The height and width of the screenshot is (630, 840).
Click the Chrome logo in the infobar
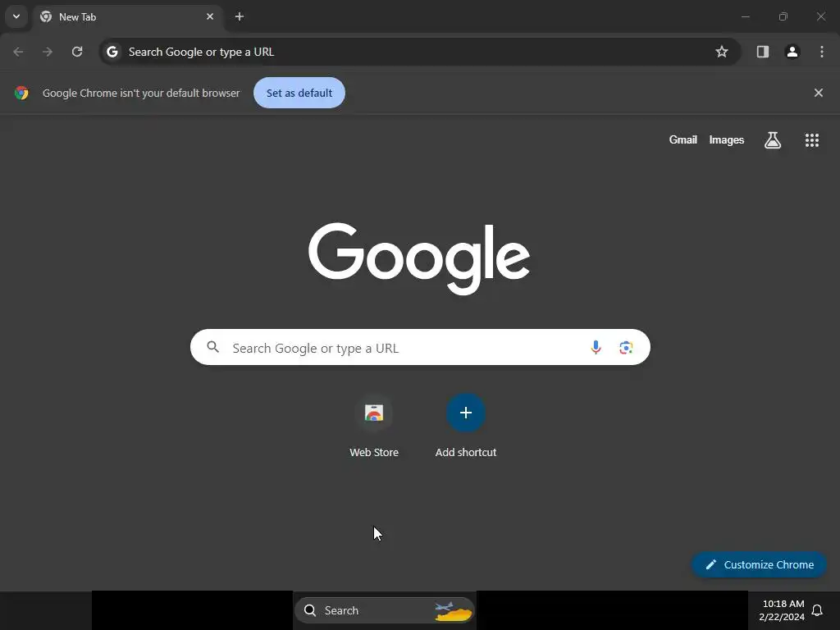tap(21, 93)
